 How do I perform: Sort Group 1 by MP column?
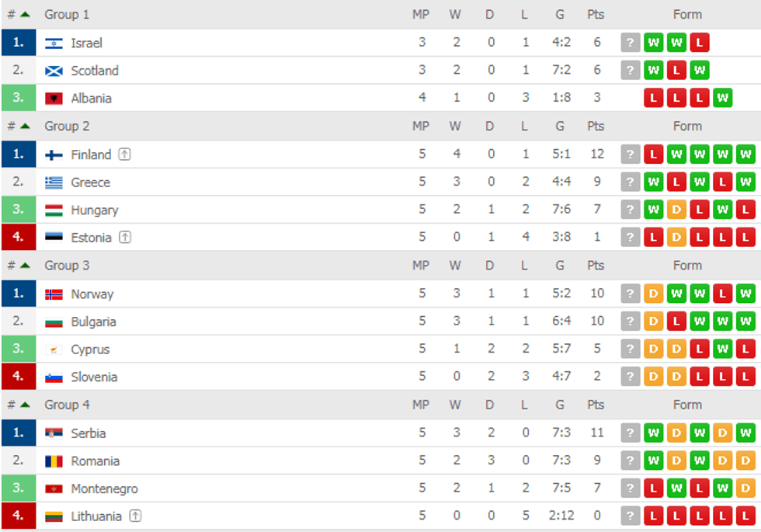(421, 15)
